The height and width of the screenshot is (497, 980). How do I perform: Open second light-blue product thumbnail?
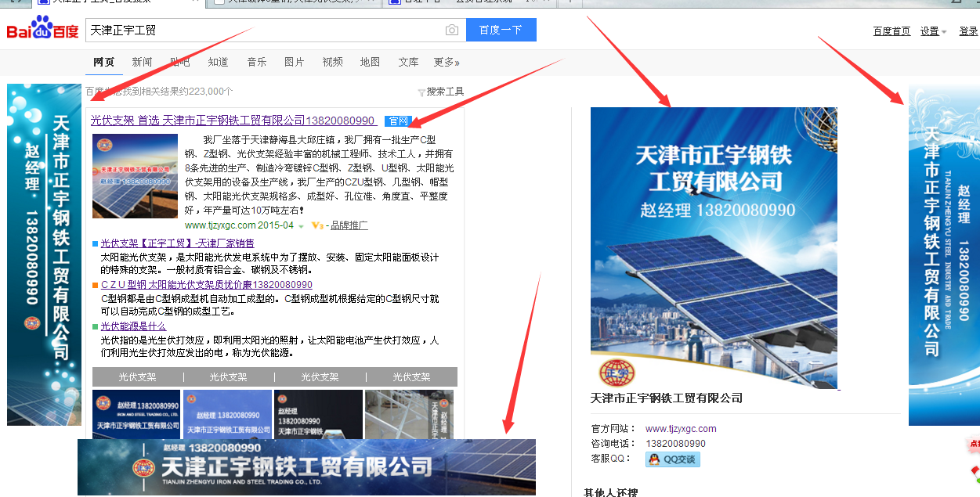coord(227,415)
